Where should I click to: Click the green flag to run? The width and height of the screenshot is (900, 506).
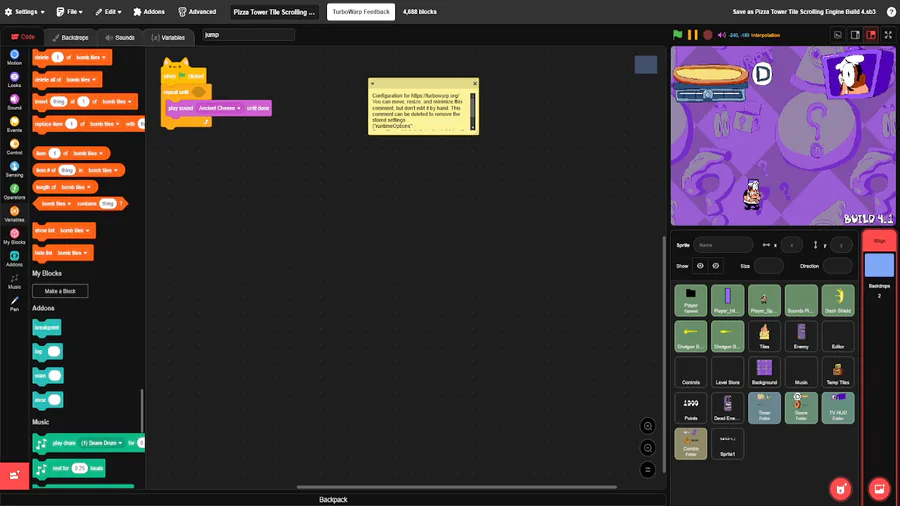[677, 34]
